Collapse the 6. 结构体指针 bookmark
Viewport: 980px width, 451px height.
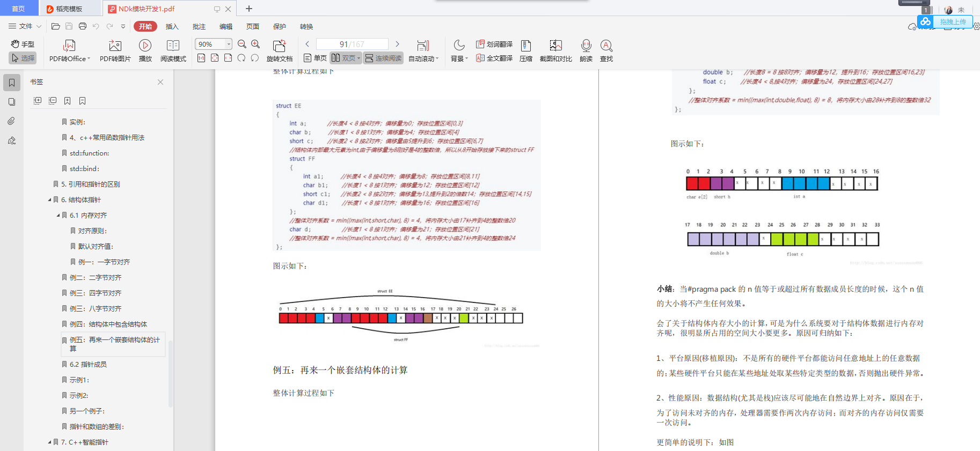(x=49, y=200)
